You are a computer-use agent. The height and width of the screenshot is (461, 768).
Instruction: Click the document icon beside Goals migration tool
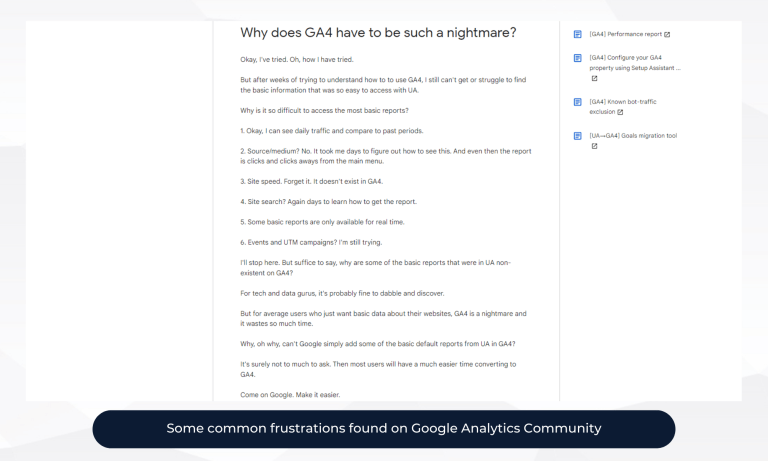click(577, 135)
